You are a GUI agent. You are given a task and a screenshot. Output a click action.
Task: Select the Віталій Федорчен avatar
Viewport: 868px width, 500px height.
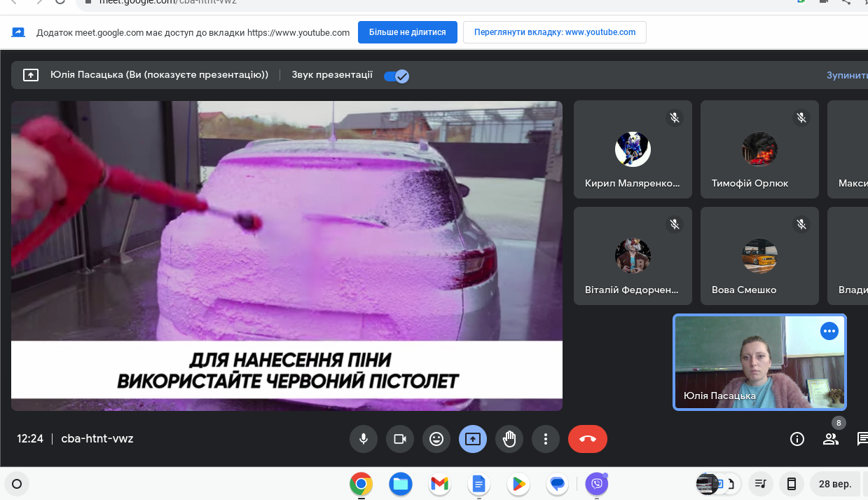(633, 256)
